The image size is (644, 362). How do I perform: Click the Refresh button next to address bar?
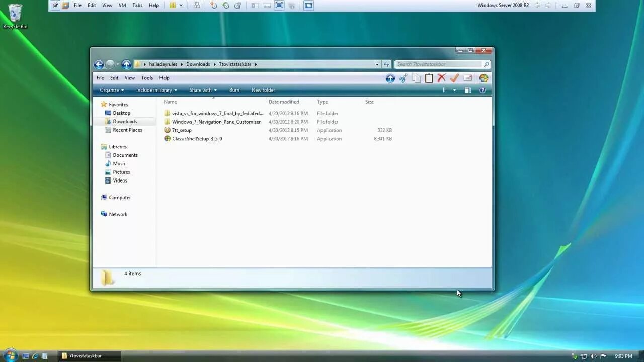[386, 64]
